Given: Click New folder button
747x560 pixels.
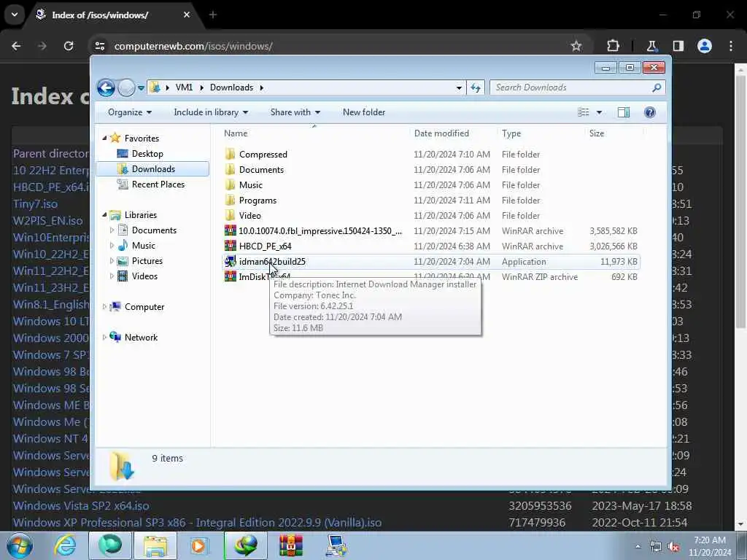Looking at the screenshot, I should coord(364,112).
